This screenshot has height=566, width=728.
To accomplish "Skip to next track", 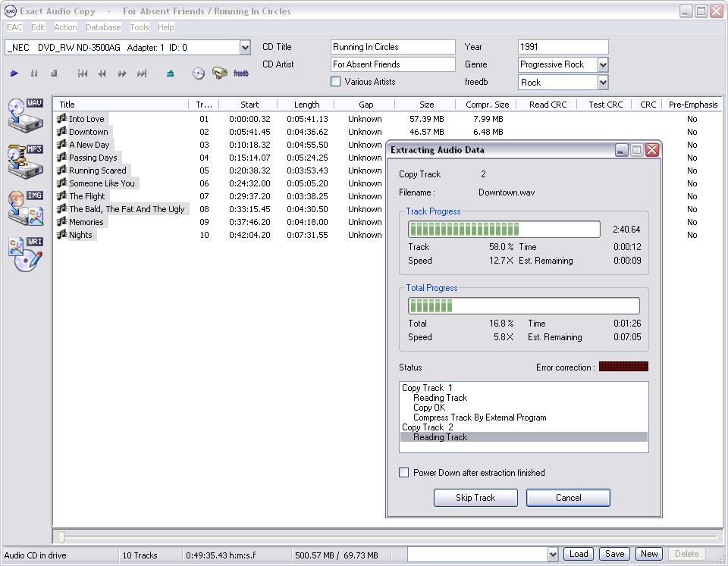I will tap(142, 73).
